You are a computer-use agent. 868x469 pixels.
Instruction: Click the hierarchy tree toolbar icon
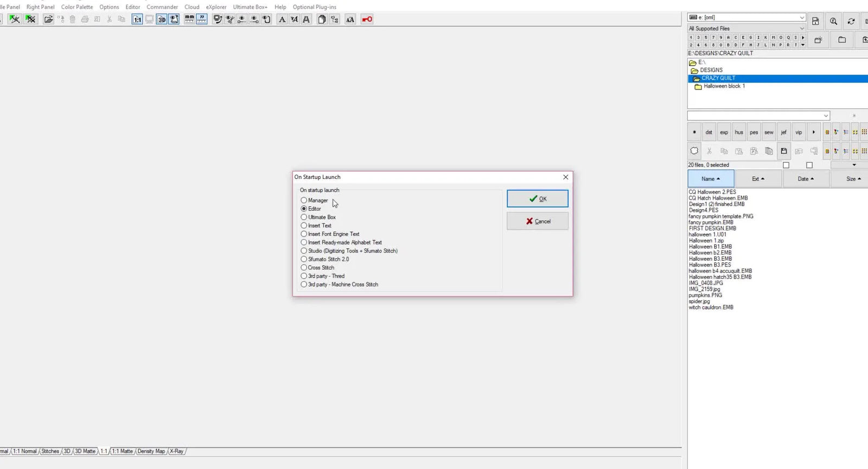pos(335,20)
